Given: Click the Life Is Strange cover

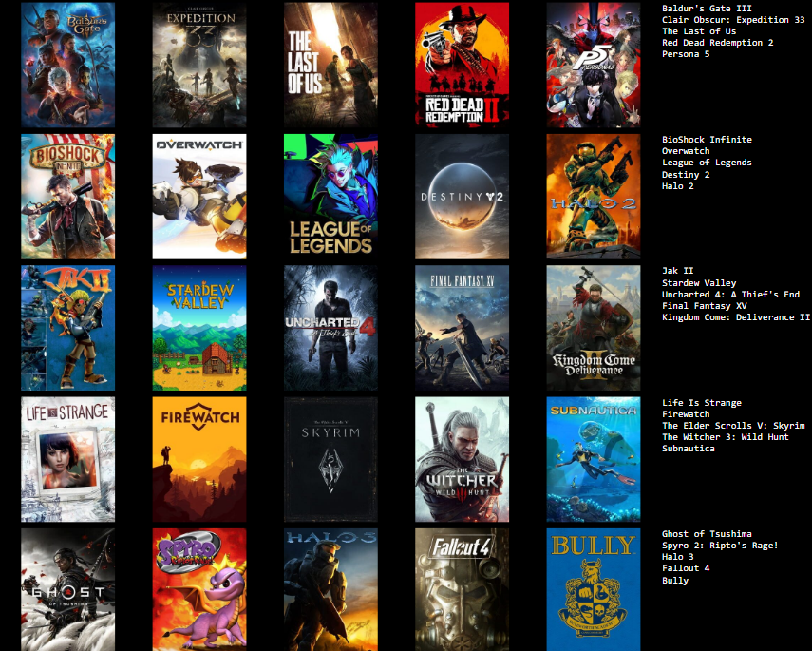Looking at the screenshot, I should [67, 459].
